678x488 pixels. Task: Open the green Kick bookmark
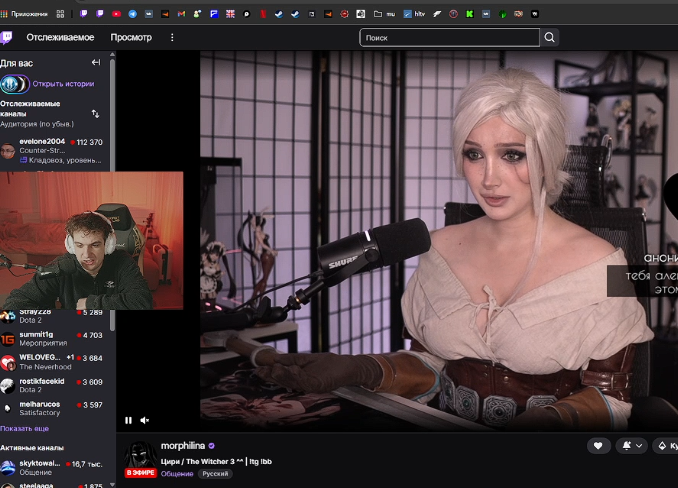tap(469, 14)
